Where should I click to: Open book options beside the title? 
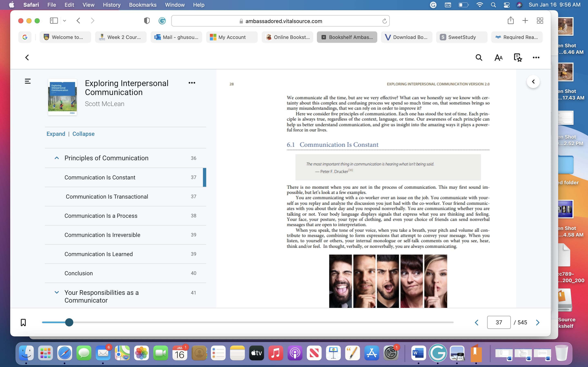coord(192,83)
